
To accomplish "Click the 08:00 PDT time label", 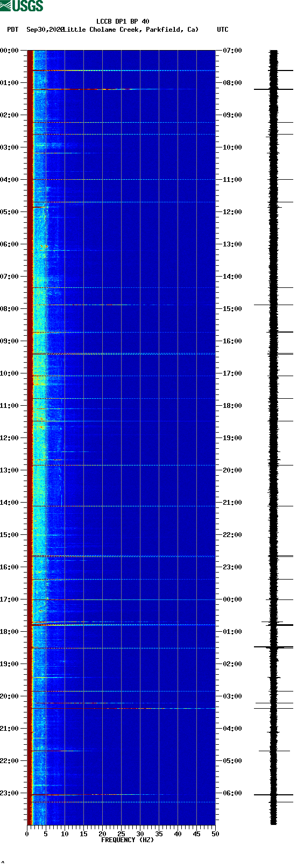I will [x=10, y=309].
